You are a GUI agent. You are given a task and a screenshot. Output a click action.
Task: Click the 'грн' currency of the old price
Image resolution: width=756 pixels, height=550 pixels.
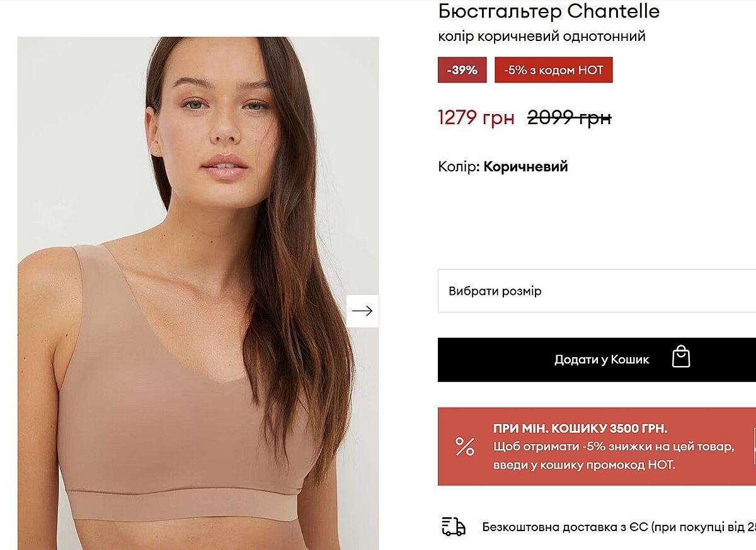click(x=593, y=117)
